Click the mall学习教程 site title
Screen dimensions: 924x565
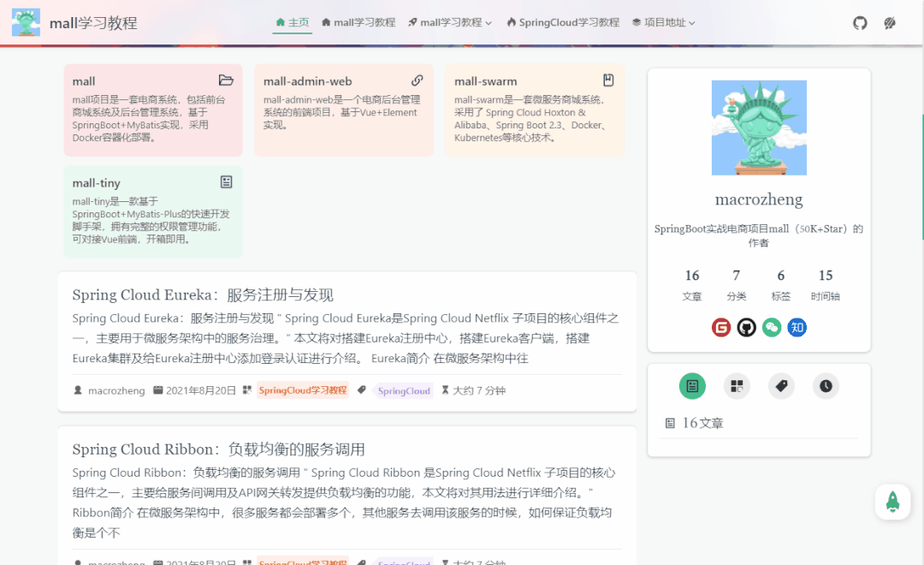93,23
